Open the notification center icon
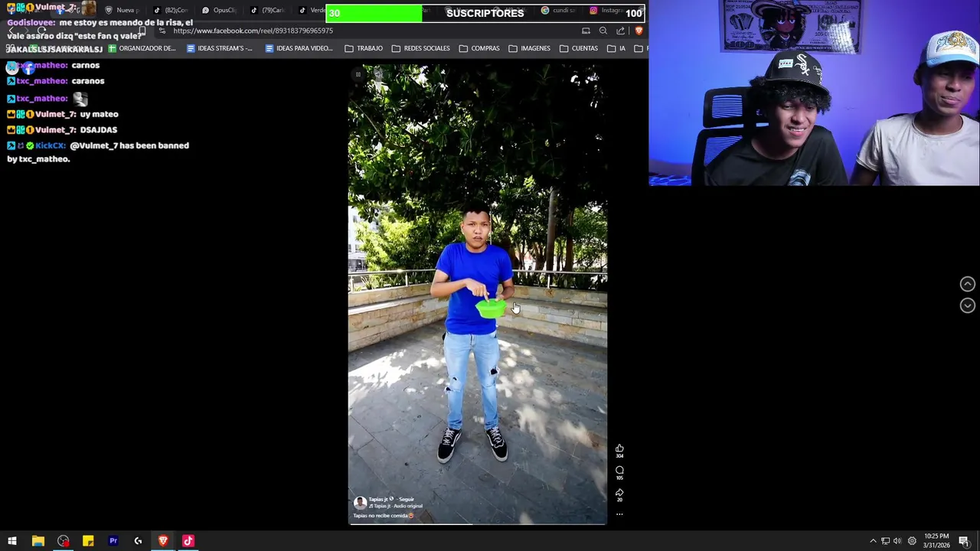This screenshot has height=551, width=980. (x=964, y=541)
